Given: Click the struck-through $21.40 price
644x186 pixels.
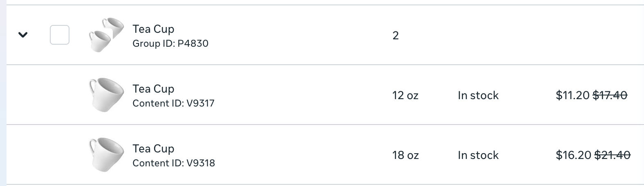Looking at the screenshot, I should pos(612,155).
